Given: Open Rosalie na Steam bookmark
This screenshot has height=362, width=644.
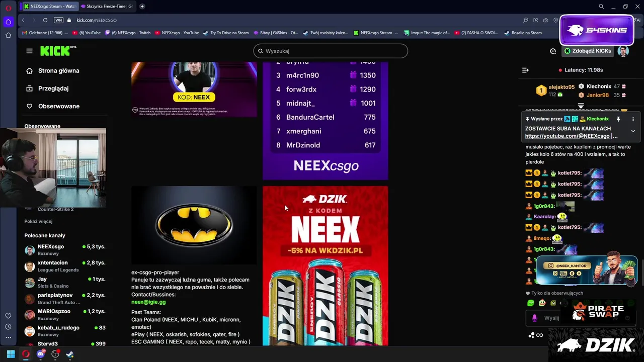Looking at the screenshot, I should pos(523,33).
